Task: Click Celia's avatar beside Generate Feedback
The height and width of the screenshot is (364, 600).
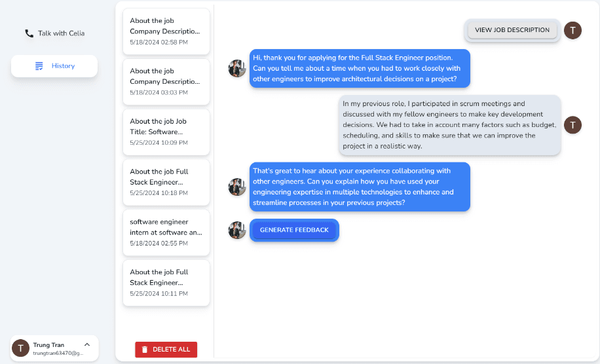Action: click(237, 230)
